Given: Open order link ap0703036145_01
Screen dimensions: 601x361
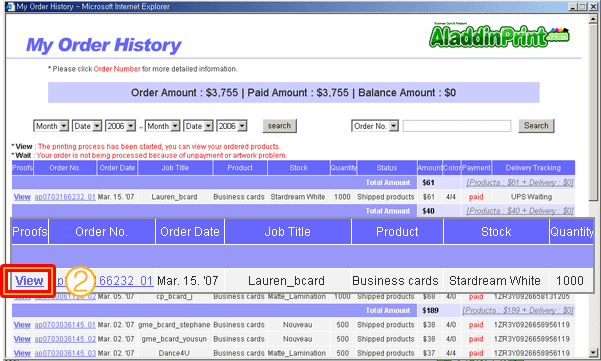Looking at the screenshot, I should tap(65, 325).
